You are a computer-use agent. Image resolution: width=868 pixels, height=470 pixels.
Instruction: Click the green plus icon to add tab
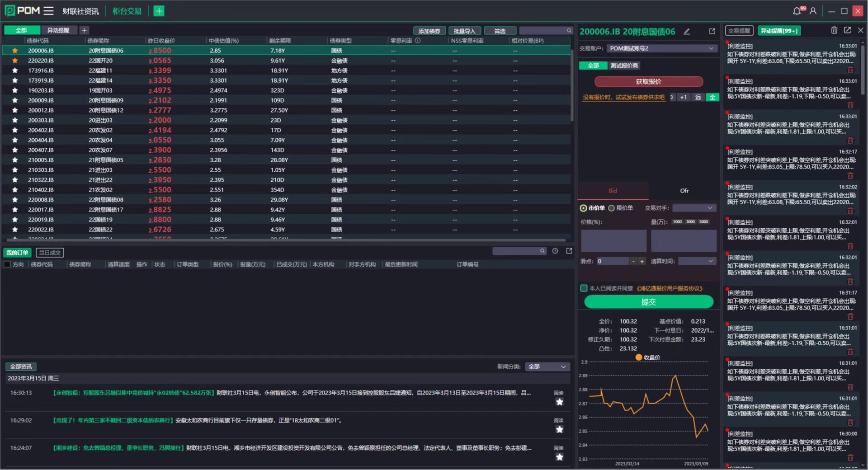[159, 11]
